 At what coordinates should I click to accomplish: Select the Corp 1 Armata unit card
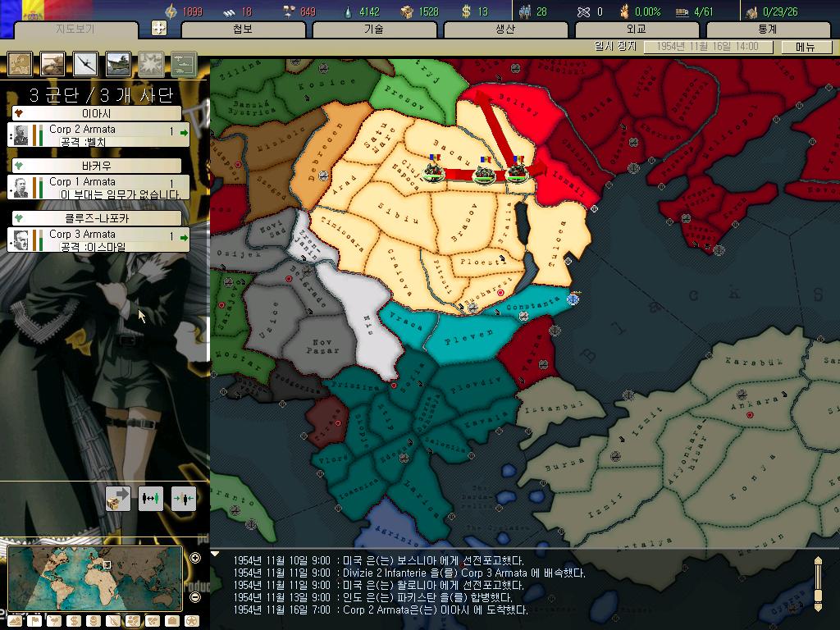(98, 188)
